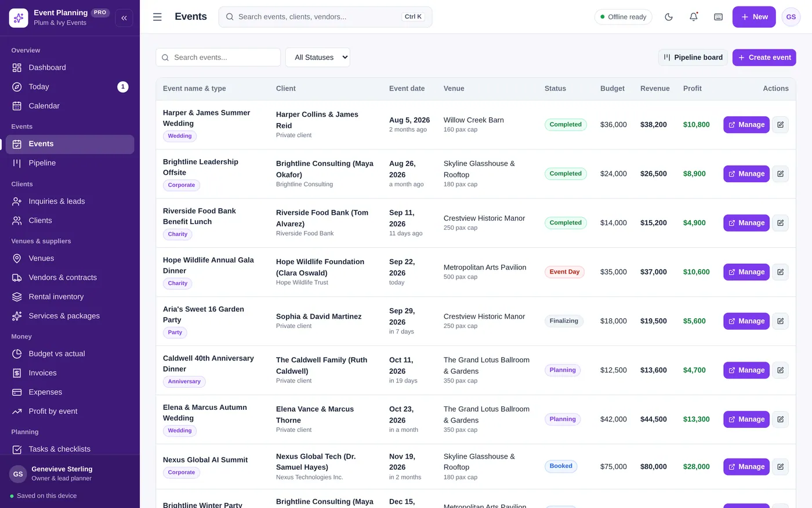
Task: Click the Tasks & checklists check icon
Action: click(x=17, y=449)
